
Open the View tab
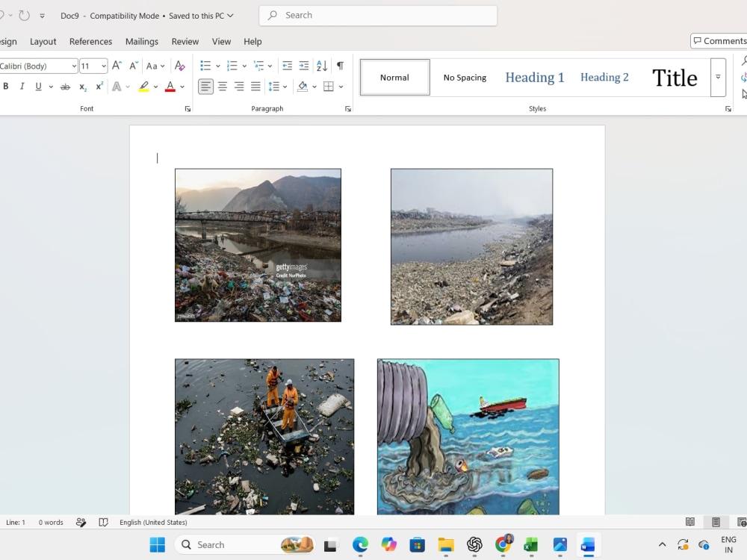pos(221,41)
